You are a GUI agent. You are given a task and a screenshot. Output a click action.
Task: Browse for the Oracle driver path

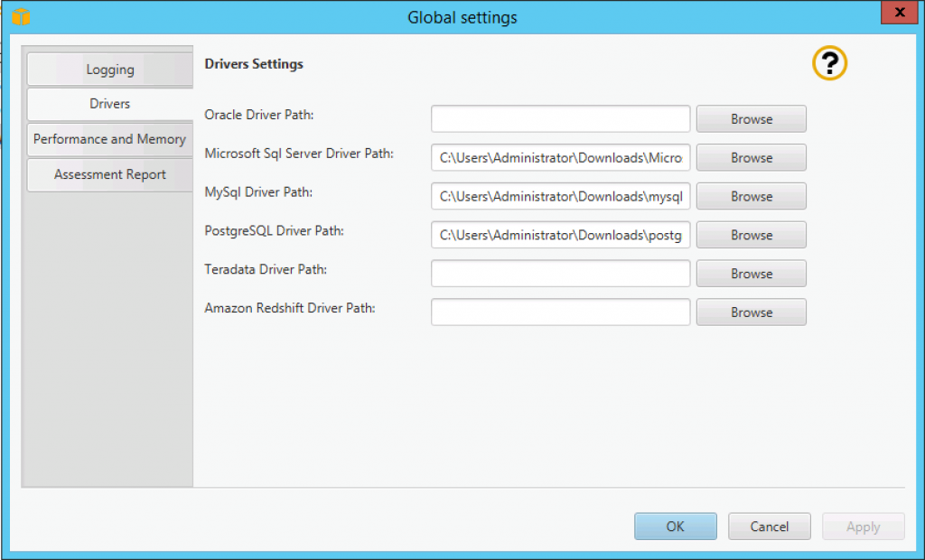(751, 118)
